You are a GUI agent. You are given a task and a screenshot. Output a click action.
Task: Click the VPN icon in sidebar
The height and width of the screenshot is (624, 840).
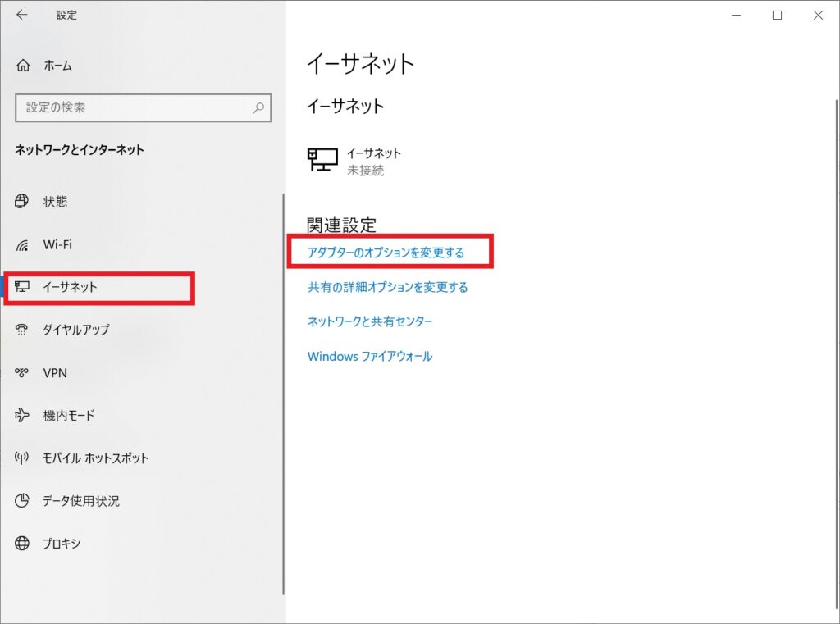coord(21,372)
